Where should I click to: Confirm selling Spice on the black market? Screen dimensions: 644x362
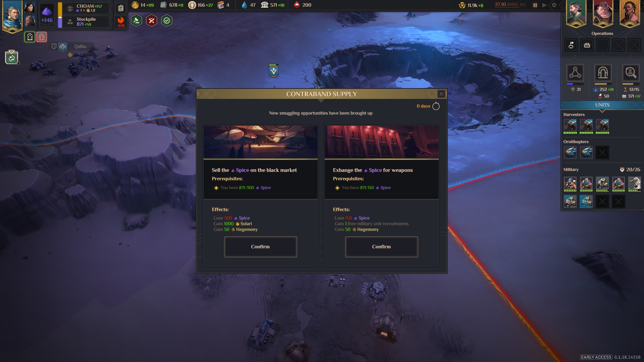tap(260, 247)
